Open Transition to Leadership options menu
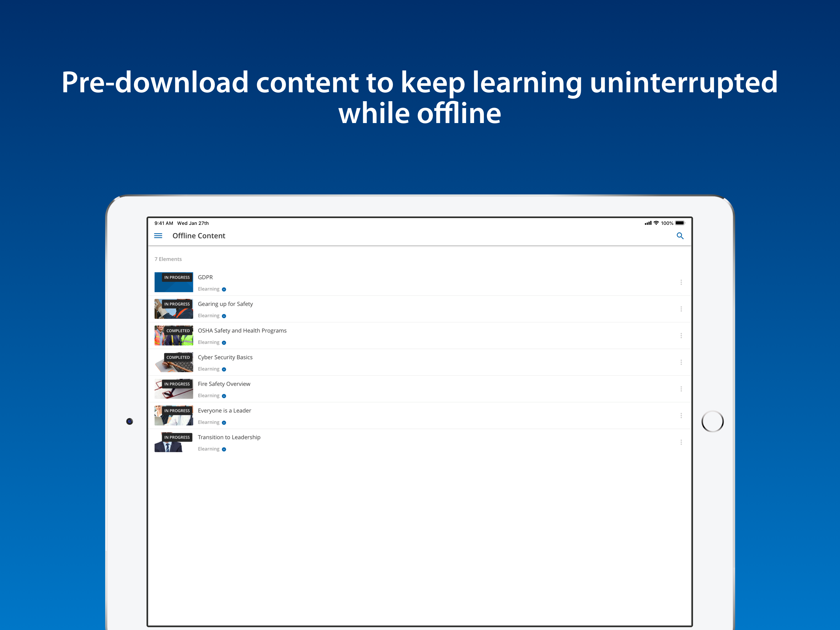 point(681,442)
